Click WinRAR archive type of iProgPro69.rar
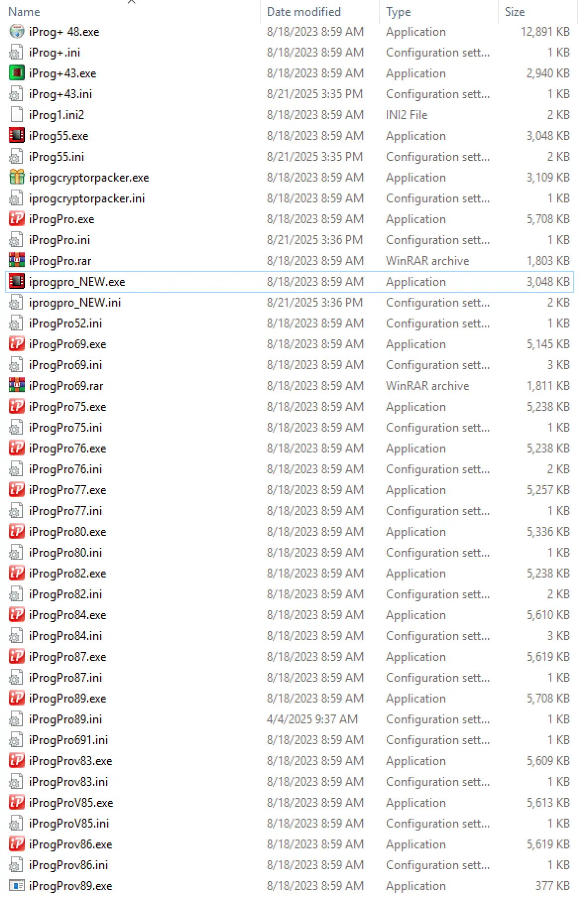The image size is (588, 902). [427, 386]
